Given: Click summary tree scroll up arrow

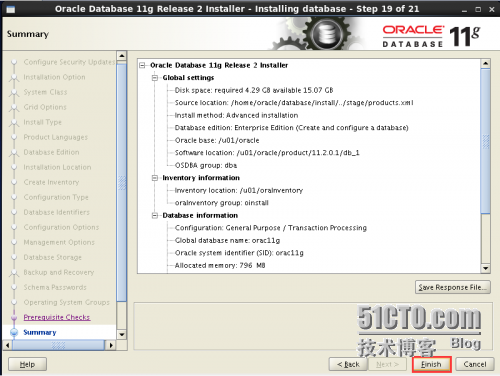Looking at the screenshot, I should [x=486, y=63].
